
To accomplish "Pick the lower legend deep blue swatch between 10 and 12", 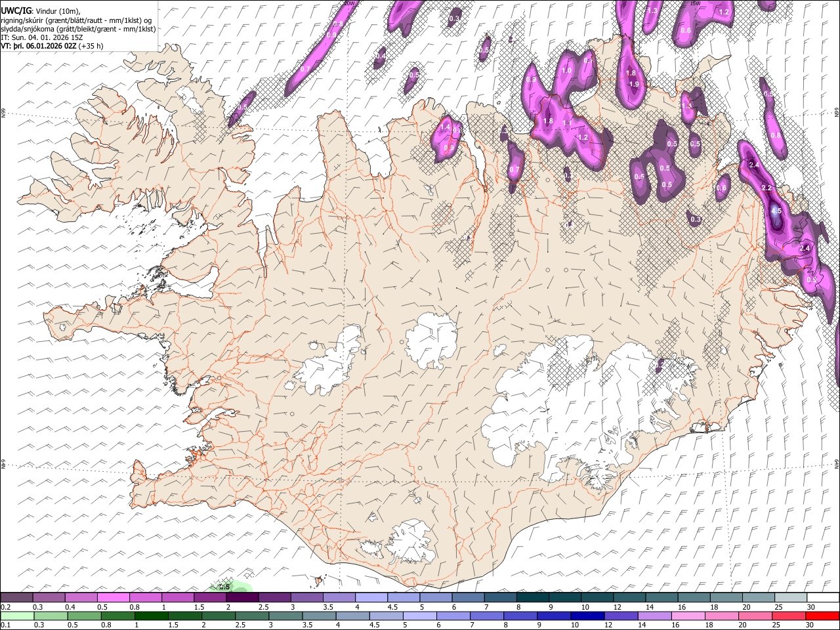I will click(587, 616).
